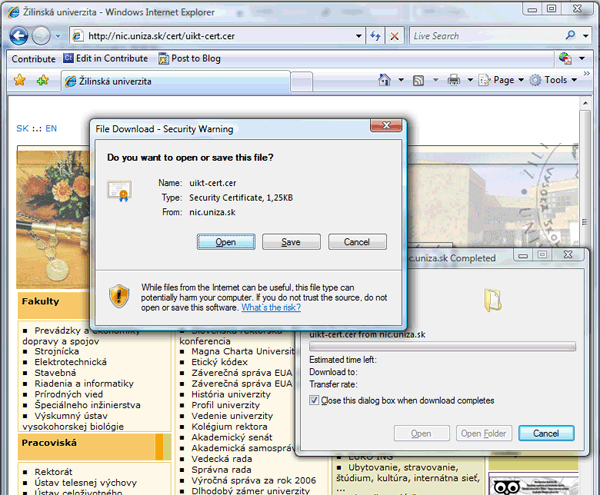Open the Stavebná faculty link
Screen dimensions: 600x495
[x=55, y=373]
